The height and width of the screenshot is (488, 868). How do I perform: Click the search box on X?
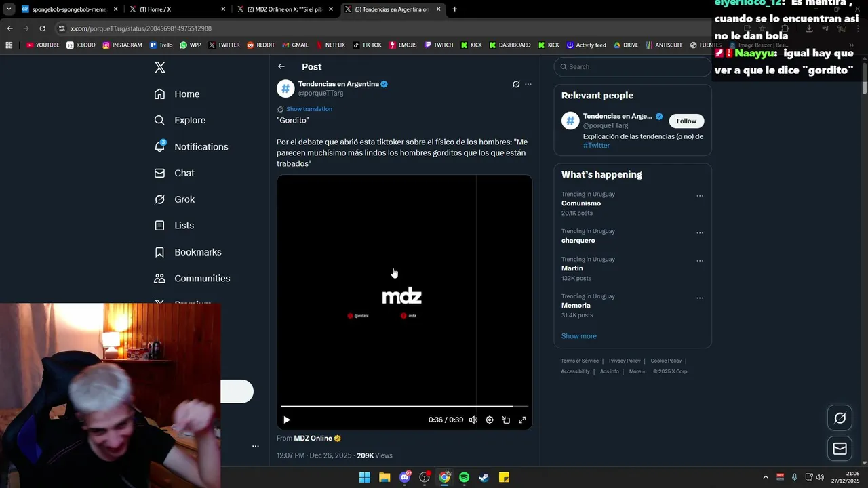(633, 67)
